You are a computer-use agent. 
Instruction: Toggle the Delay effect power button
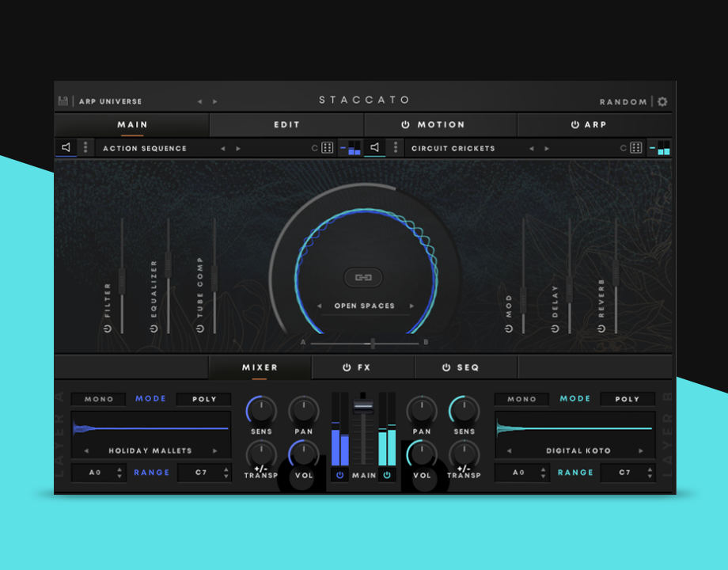[x=555, y=328]
